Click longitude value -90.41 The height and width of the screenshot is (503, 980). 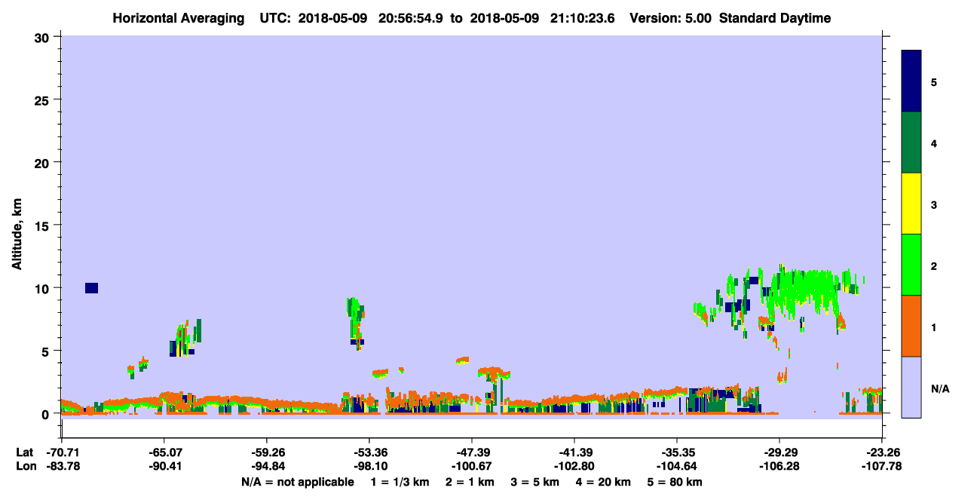[164, 466]
